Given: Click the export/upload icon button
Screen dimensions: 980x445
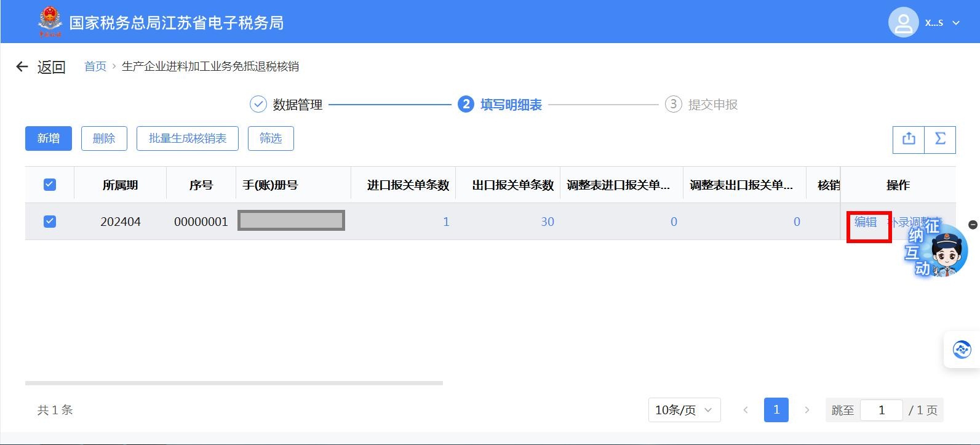Looking at the screenshot, I should [x=909, y=139].
